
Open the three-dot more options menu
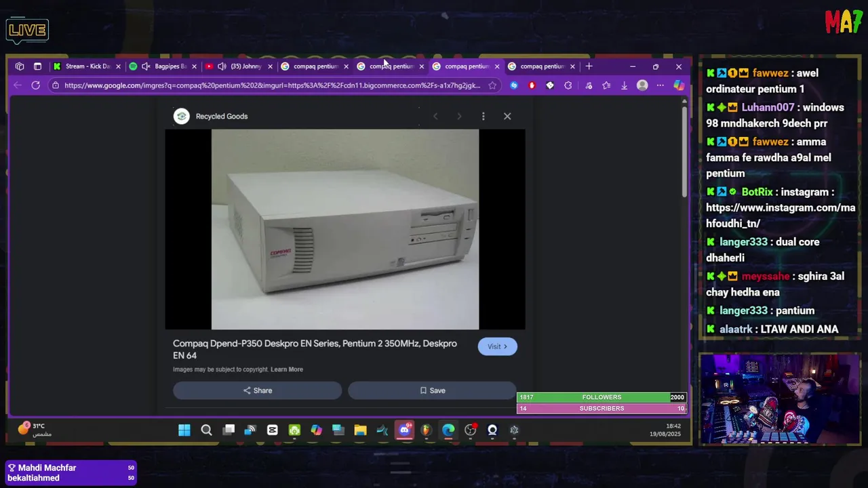[x=483, y=116]
